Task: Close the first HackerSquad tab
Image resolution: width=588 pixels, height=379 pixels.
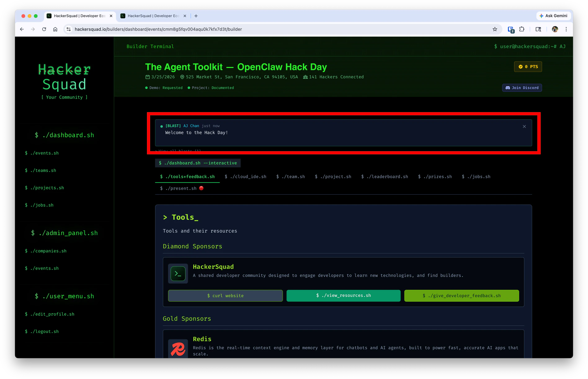Action: 111,16
